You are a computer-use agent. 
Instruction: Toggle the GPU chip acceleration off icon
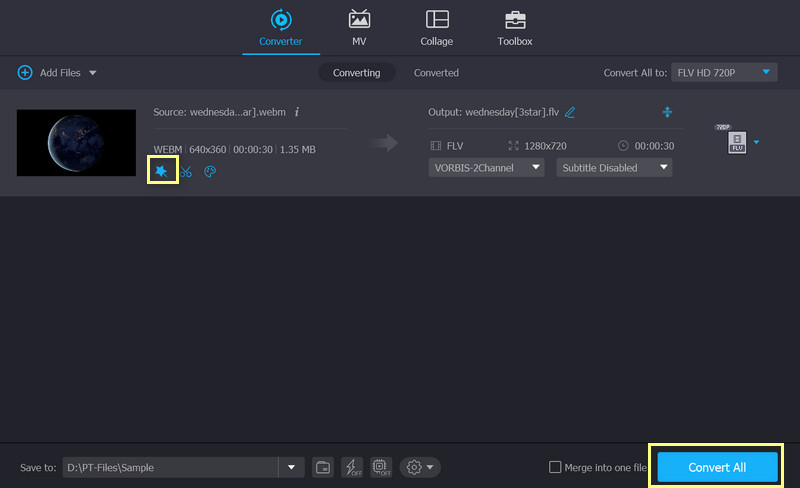tap(381, 467)
